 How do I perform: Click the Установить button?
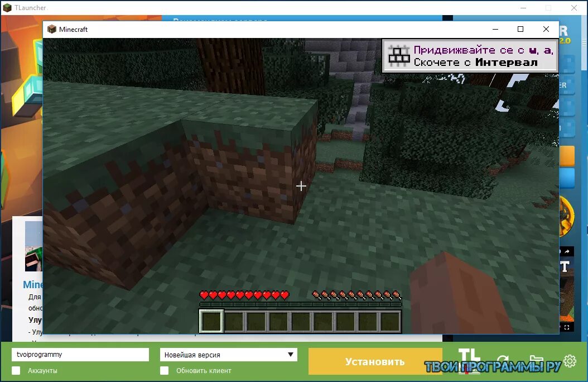(375, 361)
